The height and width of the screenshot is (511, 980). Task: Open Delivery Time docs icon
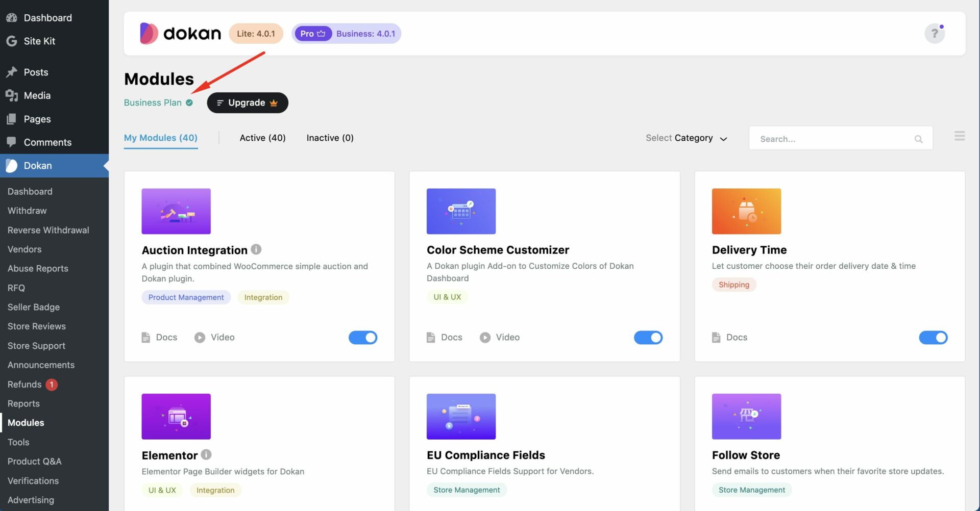[x=716, y=338]
